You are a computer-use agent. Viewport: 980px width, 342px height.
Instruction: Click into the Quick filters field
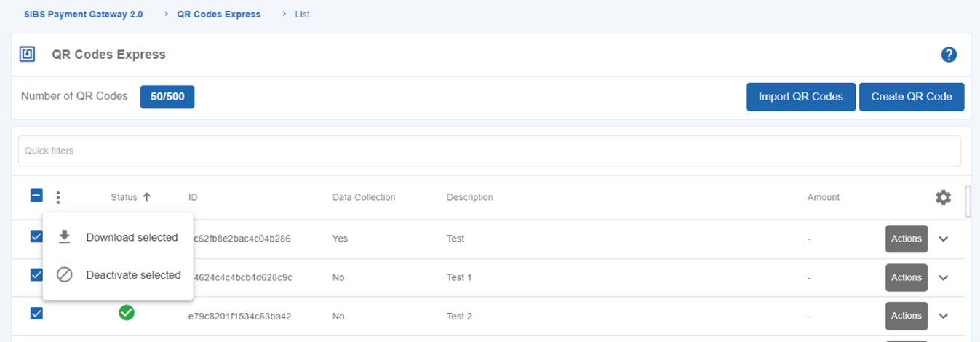pyautogui.click(x=489, y=151)
